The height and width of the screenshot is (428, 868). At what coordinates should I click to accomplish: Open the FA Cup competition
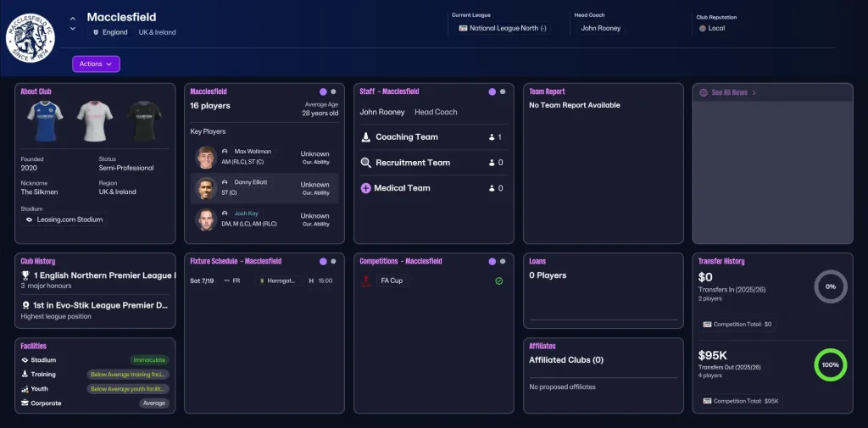[x=392, y=281]
